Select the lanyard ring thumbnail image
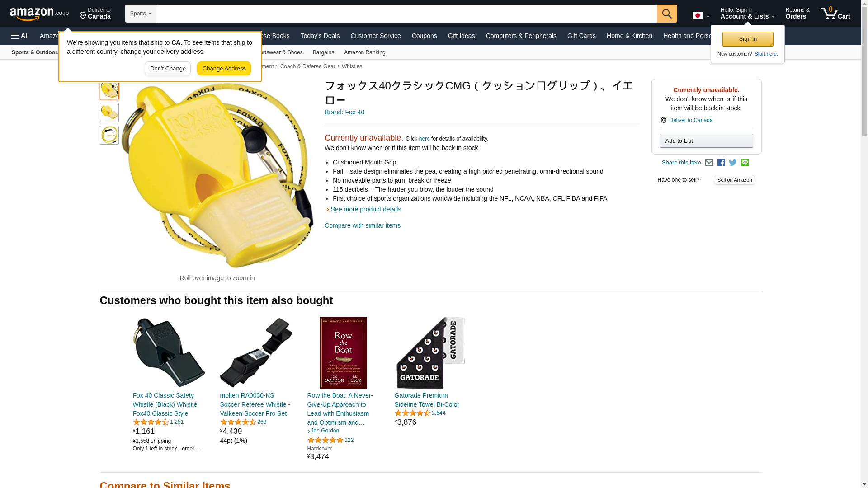 pyautogui.click(x=109, y=135)
